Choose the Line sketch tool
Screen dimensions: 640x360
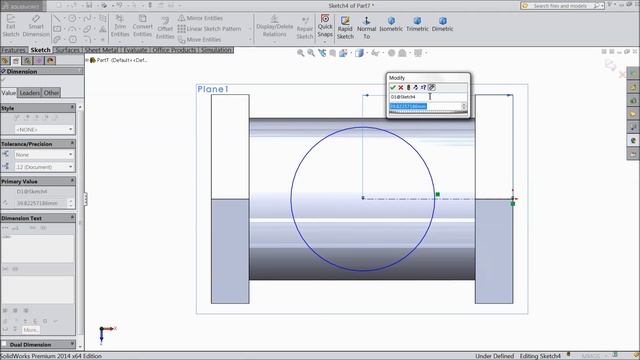pyautogui.click(x=57, y=18)
